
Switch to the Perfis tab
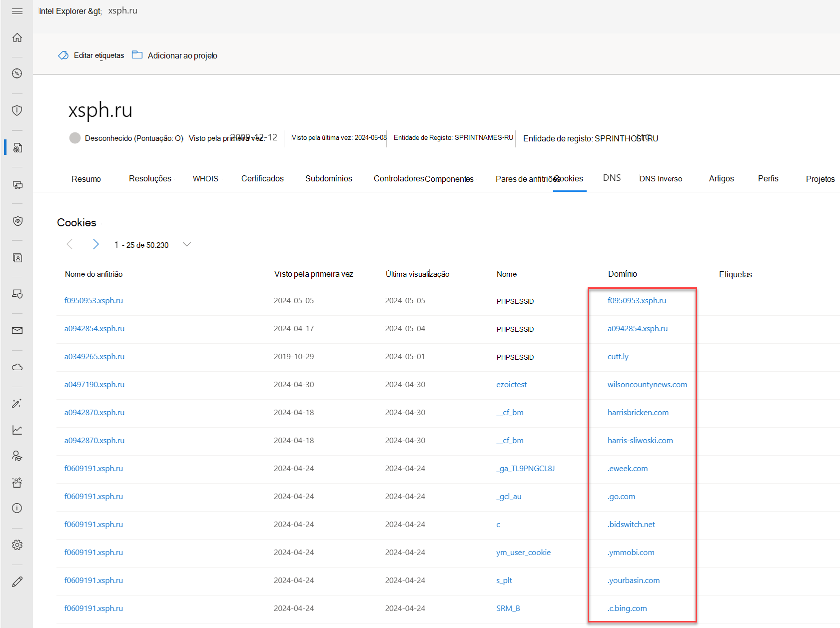tap(768, 178)
